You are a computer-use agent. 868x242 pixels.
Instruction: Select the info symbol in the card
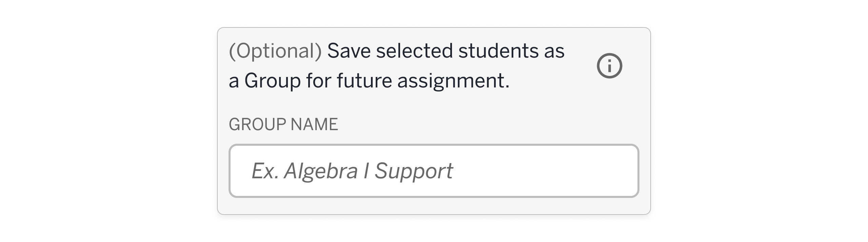pyautogui.click(x=609, y=66)
